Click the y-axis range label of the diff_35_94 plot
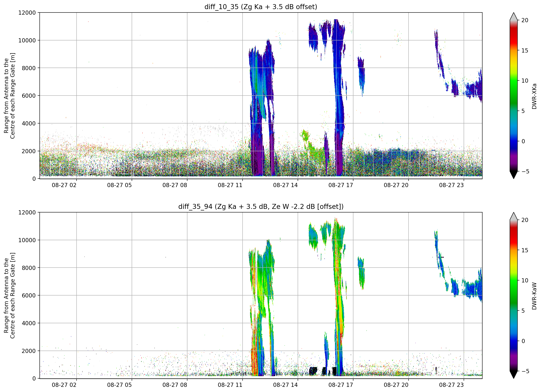Image resolution: width=541 pixels, height=392 pixels. click(9, 295)
